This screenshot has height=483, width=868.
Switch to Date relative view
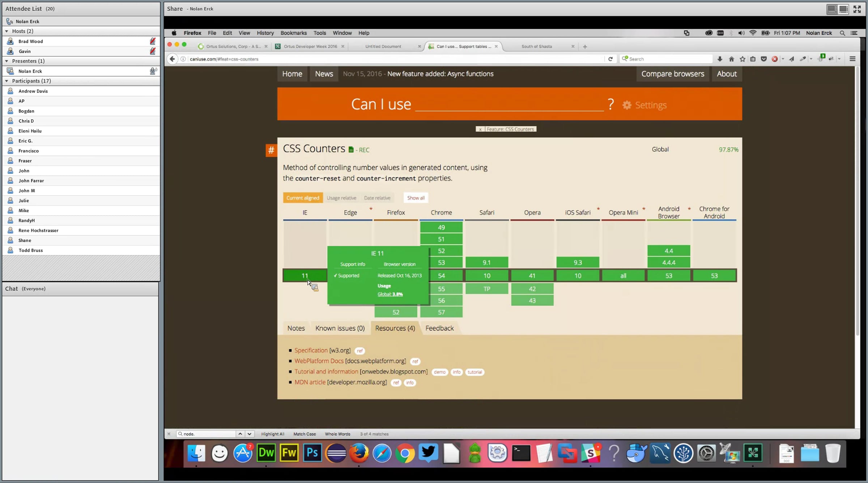[x=377, y=198]
